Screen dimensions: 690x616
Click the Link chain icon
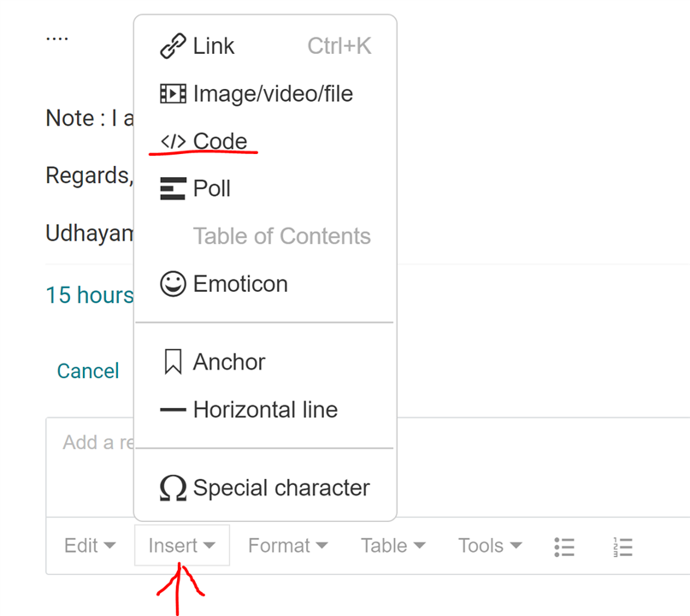[173, 46]
